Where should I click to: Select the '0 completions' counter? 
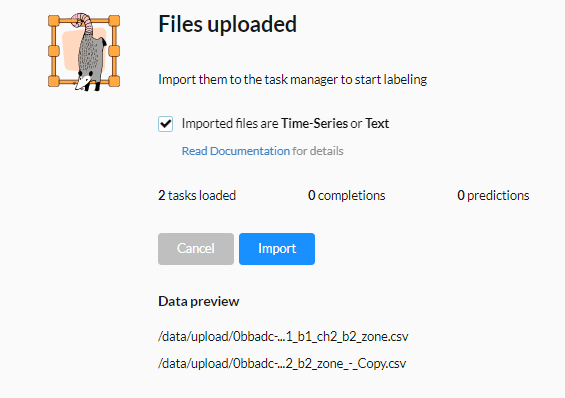click(x=347, y=195)
